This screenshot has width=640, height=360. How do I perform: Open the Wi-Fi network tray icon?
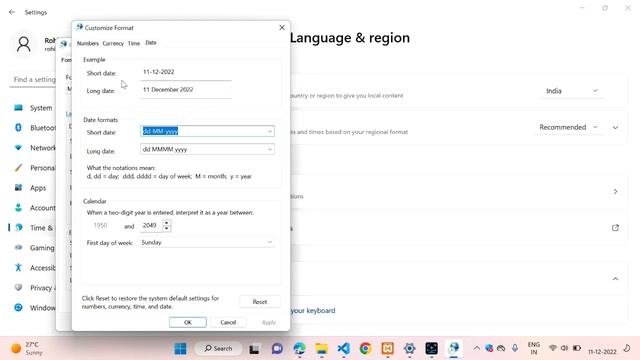point(553,348)
